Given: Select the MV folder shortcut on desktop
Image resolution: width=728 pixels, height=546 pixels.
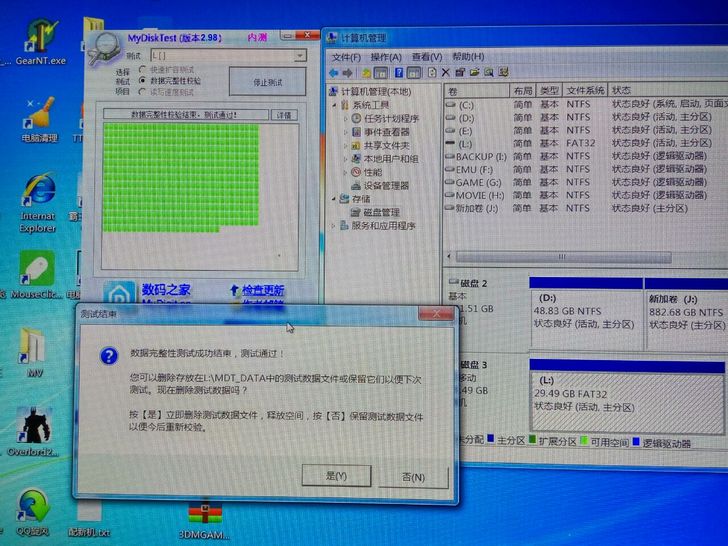Looking at the screenshot, I should pos(33,352).
